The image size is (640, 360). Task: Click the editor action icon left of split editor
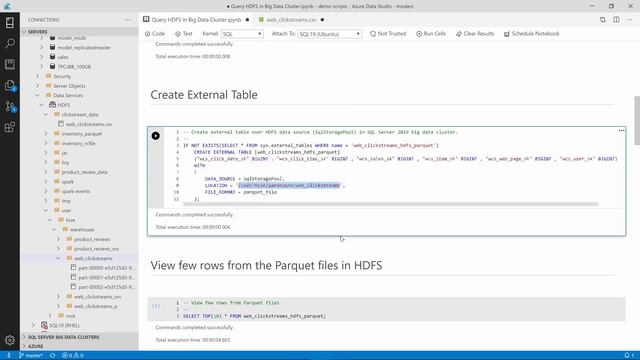pyautogui.click(x=602, y=20)
